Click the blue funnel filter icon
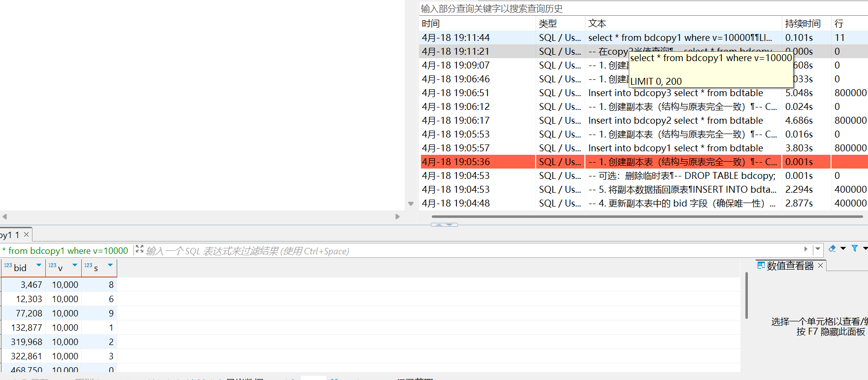The image size is (868, 380). click(x=855, y=249)
